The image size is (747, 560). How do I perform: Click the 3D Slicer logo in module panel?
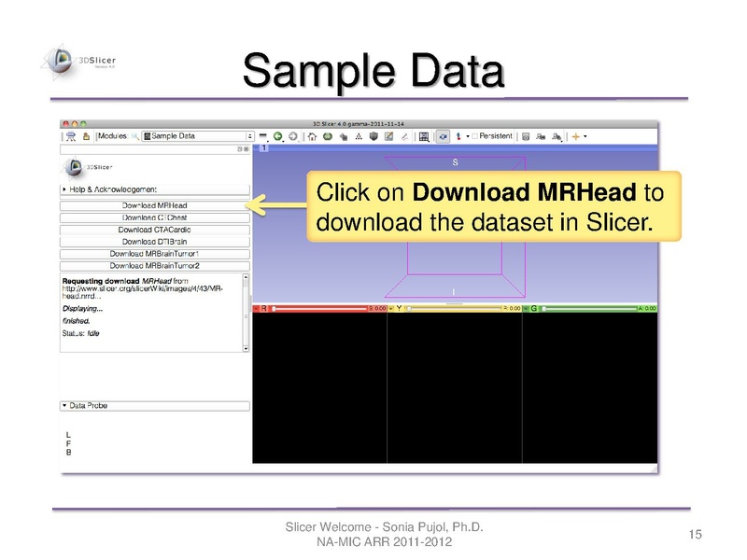coord(87,167)
